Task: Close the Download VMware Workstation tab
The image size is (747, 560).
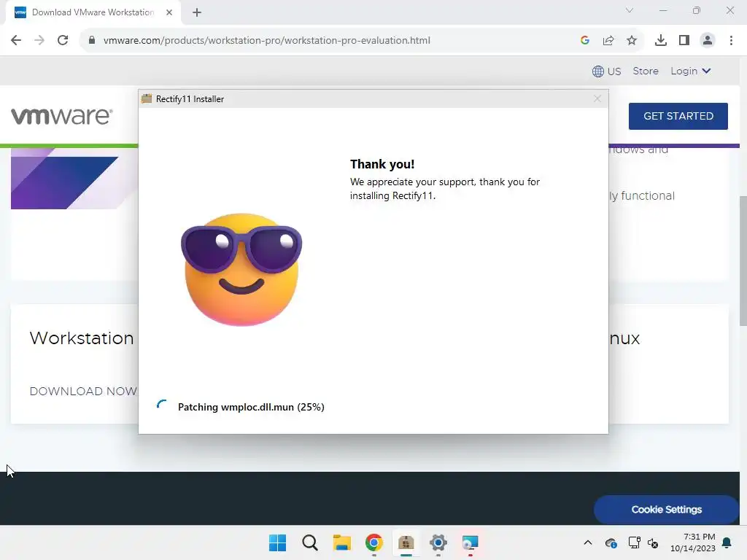Action: pos(169,12)
